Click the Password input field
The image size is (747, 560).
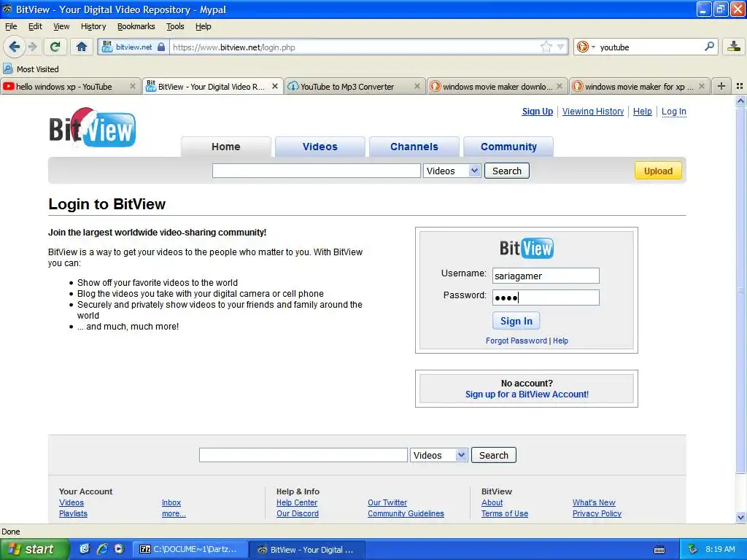(x=546, y=297)
